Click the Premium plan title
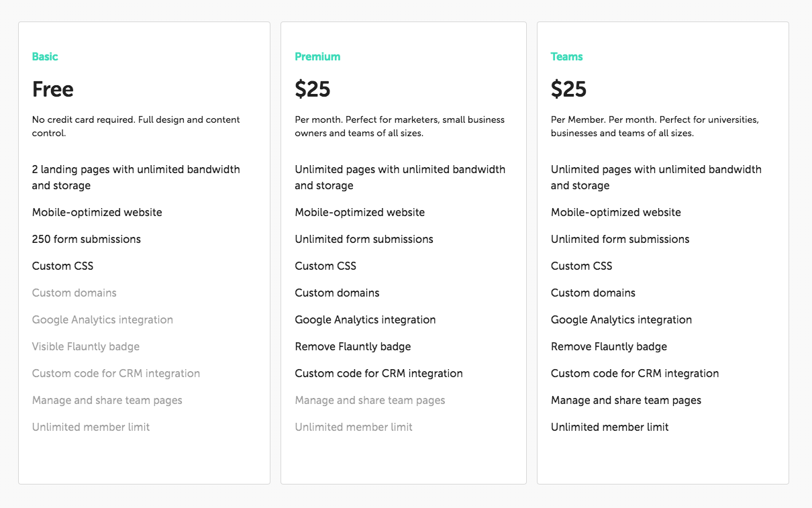Image resolution: width=812 pixels, height=508 pixels. tap(317, 57)
